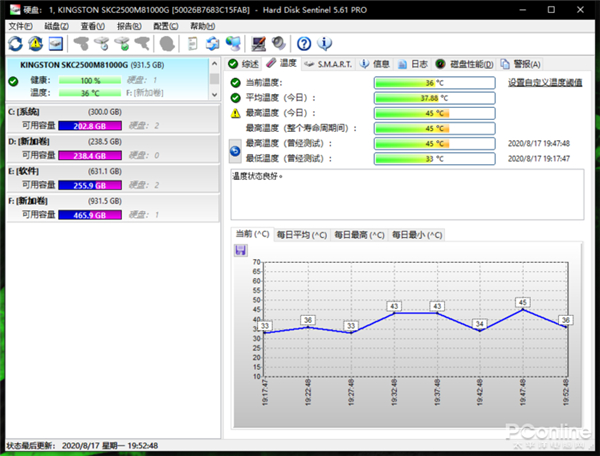
Task: Select the 每日平均 (°C) chart tab
Action: click(x=301, y=235)
